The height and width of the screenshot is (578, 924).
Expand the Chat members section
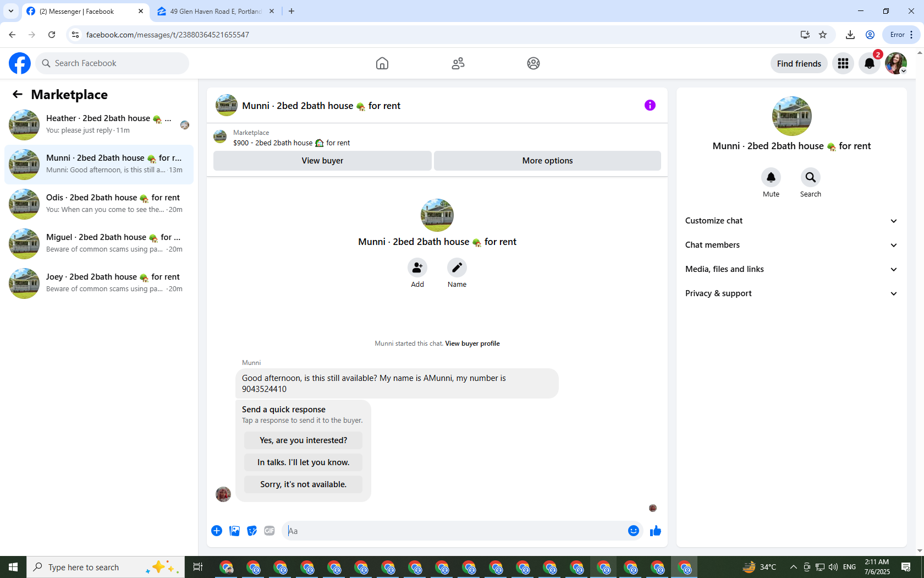791,245
